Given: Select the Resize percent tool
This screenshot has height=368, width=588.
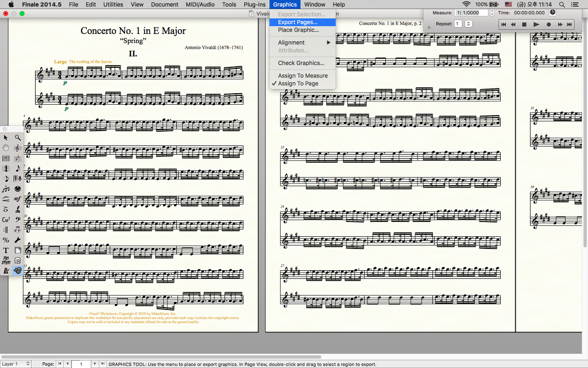Looking at the screenshot, I should tap(6, 240).
